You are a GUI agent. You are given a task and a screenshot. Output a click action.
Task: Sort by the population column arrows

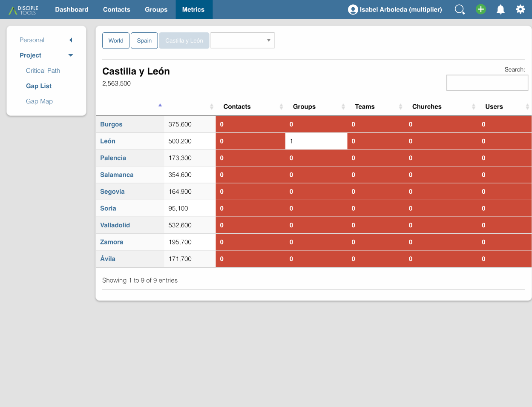click(212, 106)
